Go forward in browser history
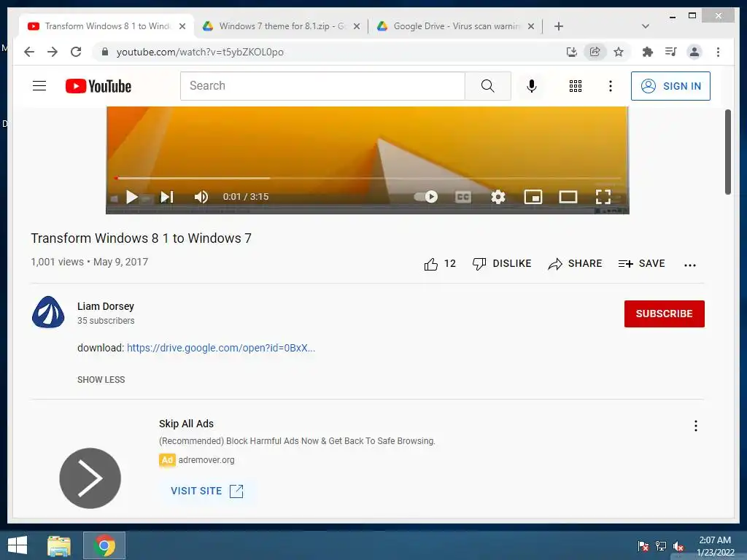Viewport: 747px width, 560px height. coord(53,52)
